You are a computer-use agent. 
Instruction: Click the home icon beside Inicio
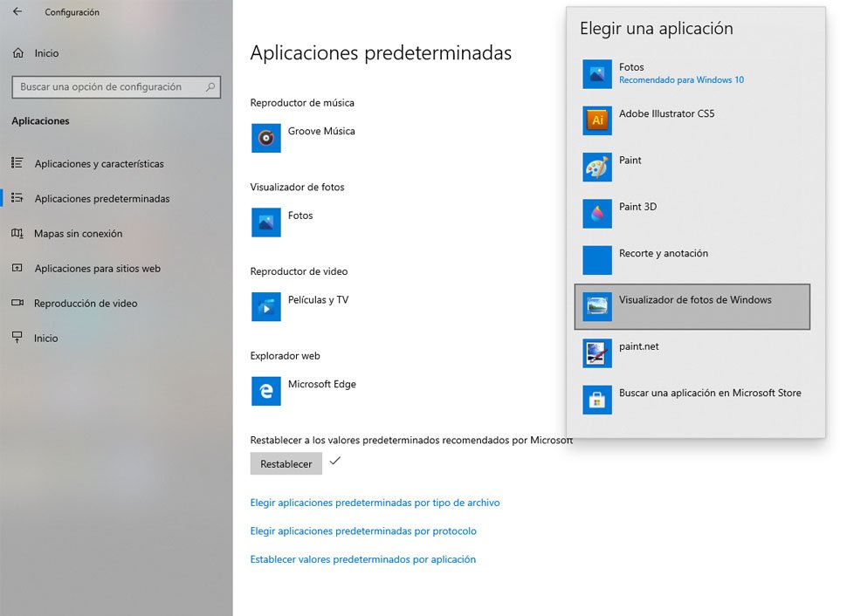coord(17,53)
